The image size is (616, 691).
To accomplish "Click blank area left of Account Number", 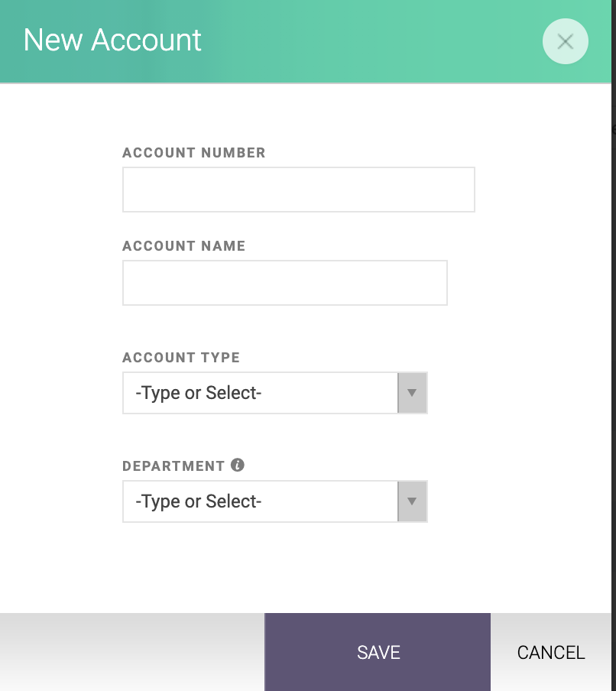I will [x=61, y=190].
